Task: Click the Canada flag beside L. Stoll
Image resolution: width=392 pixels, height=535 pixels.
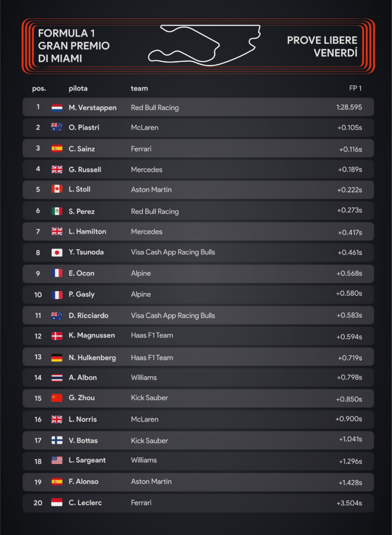Action: pyautogui.click(x=57, y=189)
